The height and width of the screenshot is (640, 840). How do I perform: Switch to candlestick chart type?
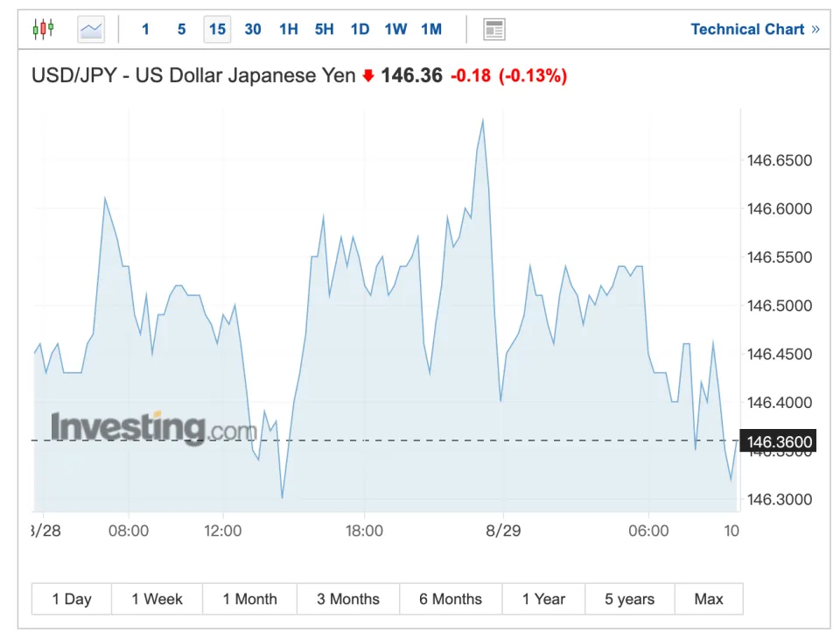pyautogui.click(x=43, y=29)
